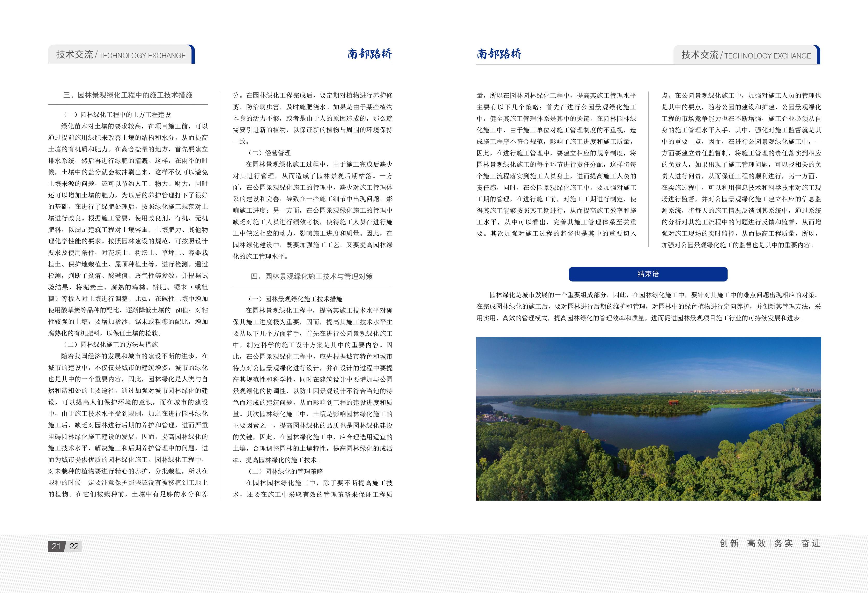
Task: Click the line starting 量，所以在园林园林绿化工程中
Action: pyautogui.click(x=557, y=95)
